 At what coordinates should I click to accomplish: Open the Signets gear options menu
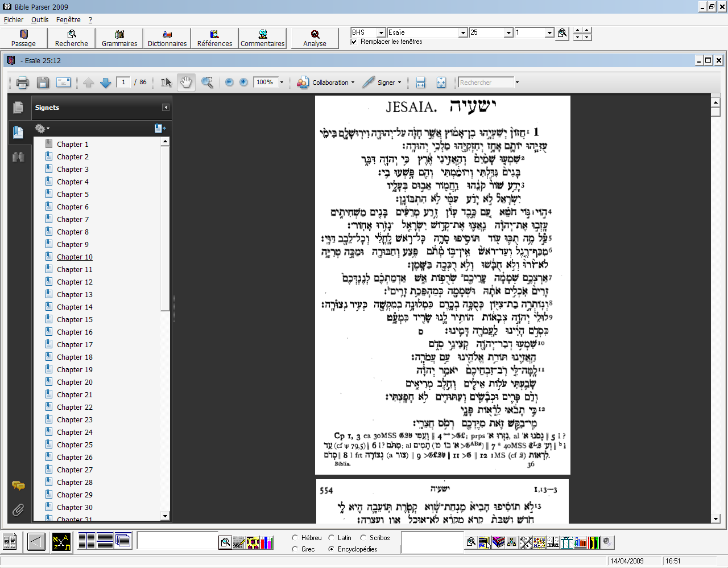42,129
